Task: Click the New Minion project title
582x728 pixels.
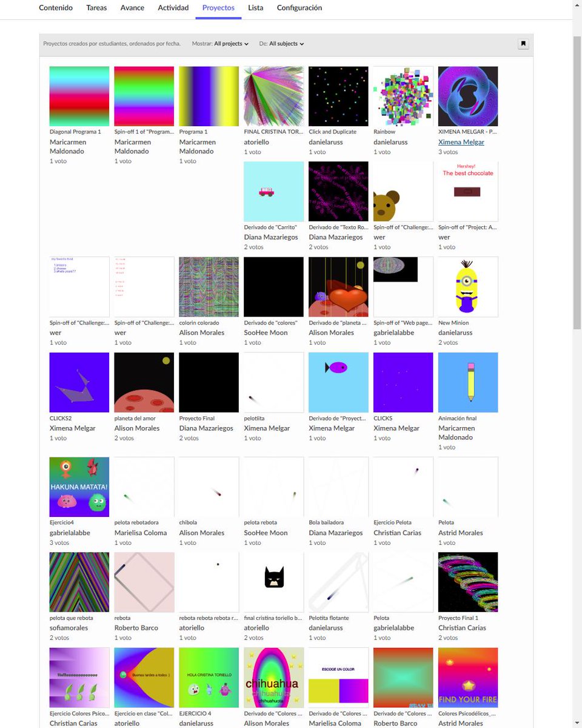Action: click(453, 323)
